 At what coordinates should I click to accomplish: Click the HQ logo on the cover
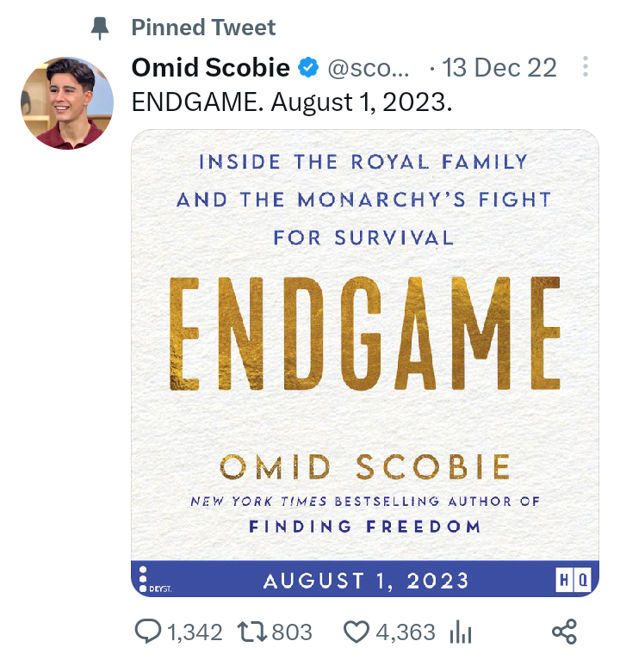pos(573,580)
